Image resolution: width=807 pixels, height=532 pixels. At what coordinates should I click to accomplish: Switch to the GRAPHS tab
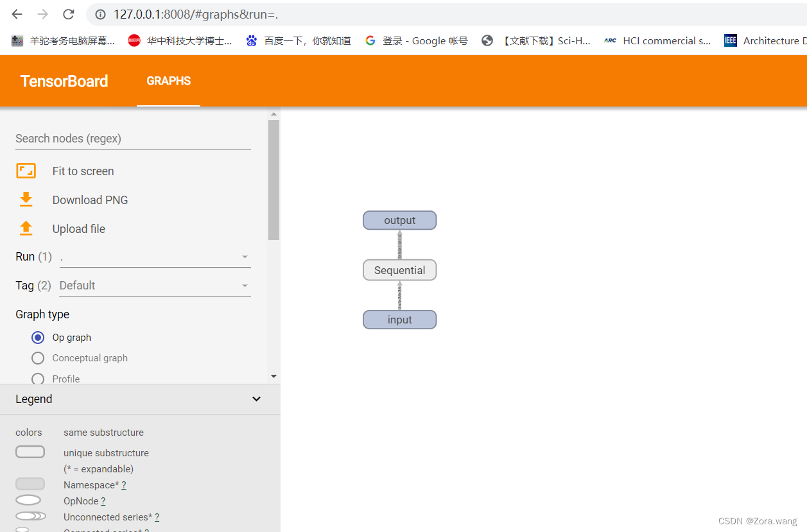168,81
